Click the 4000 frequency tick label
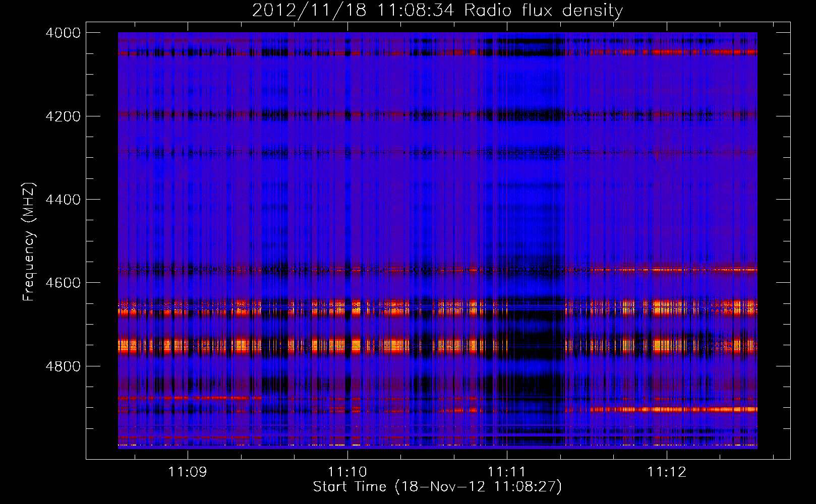 [63, 33]
